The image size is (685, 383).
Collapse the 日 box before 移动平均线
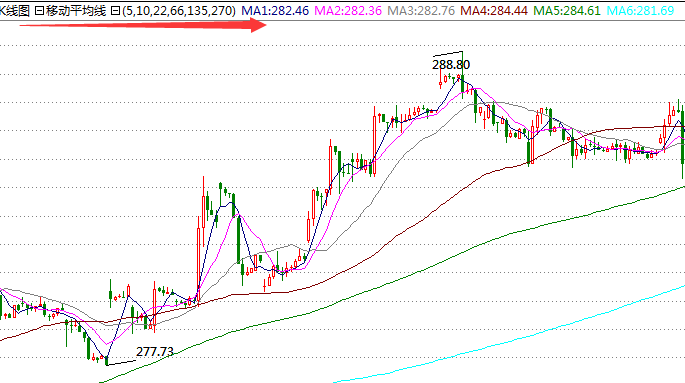[39, 10]
